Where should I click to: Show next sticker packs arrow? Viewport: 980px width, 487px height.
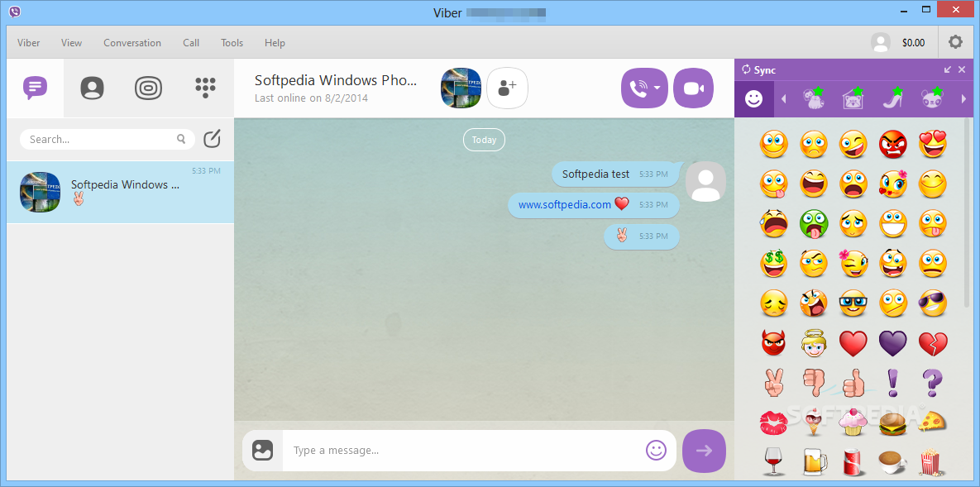pos(963,98)
